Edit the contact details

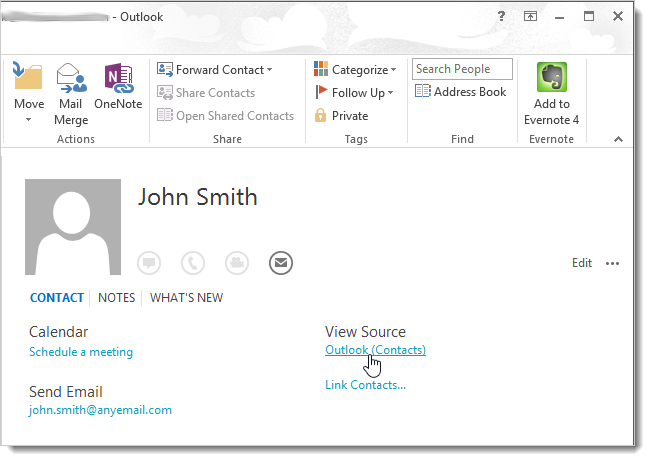pyautogui.click(x=582, y=263)
